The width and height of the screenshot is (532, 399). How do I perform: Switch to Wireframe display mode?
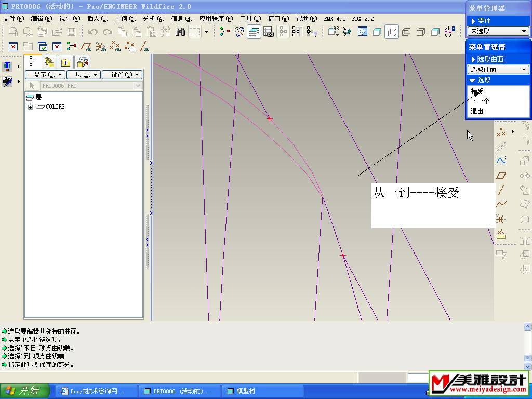392,32
